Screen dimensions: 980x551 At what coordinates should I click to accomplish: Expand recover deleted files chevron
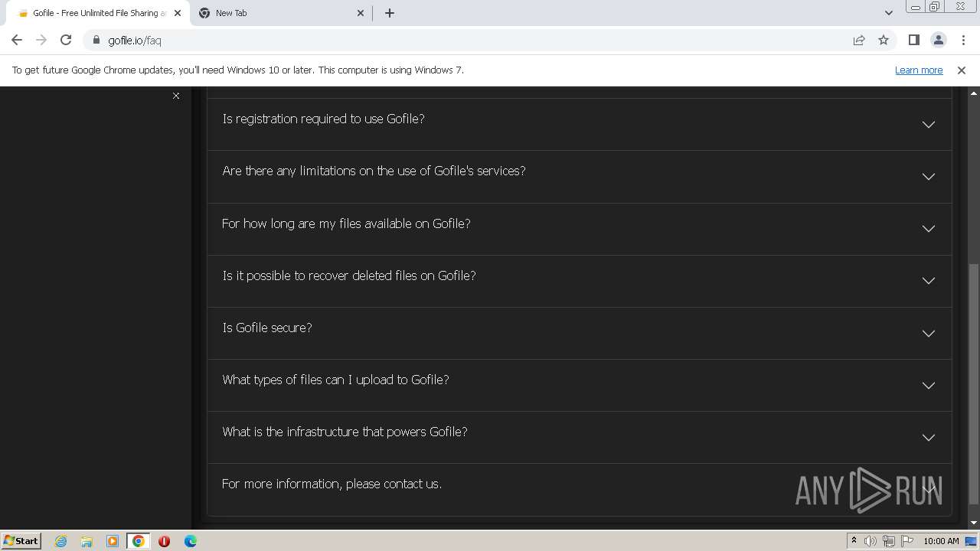pyautogui.click(x=929, y=280)
